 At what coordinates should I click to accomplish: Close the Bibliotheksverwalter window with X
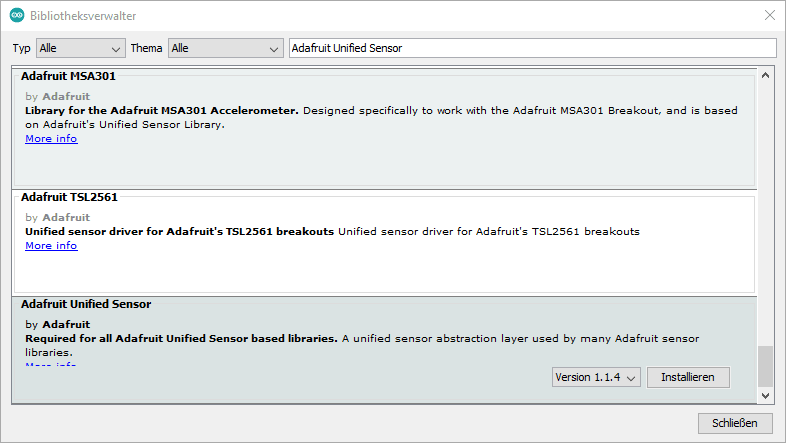[x=768, y=16]
